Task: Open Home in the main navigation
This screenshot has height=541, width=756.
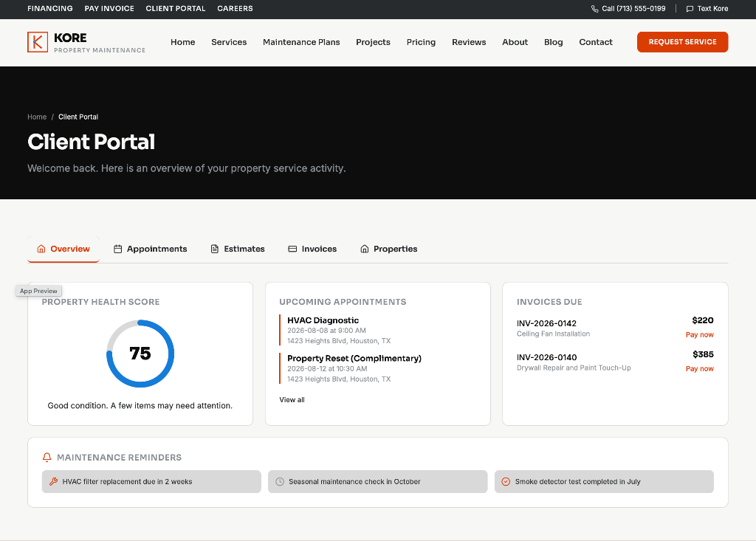Action: tap(183, 42)
